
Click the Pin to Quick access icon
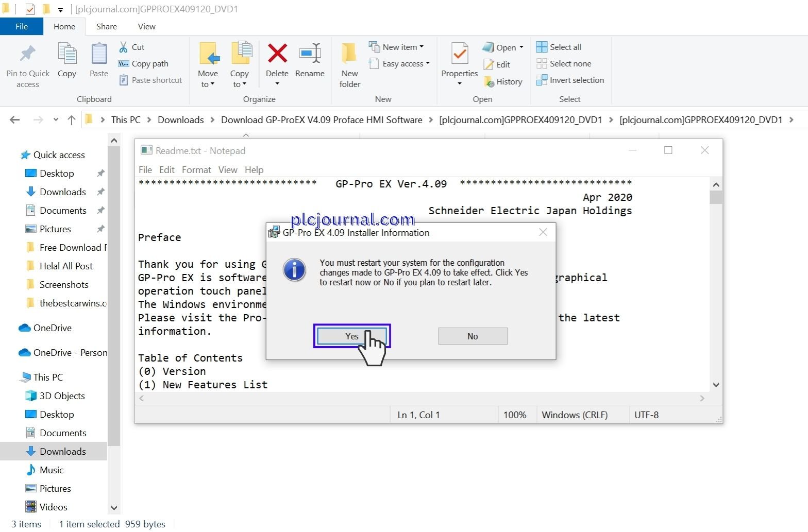pos(27,54)
